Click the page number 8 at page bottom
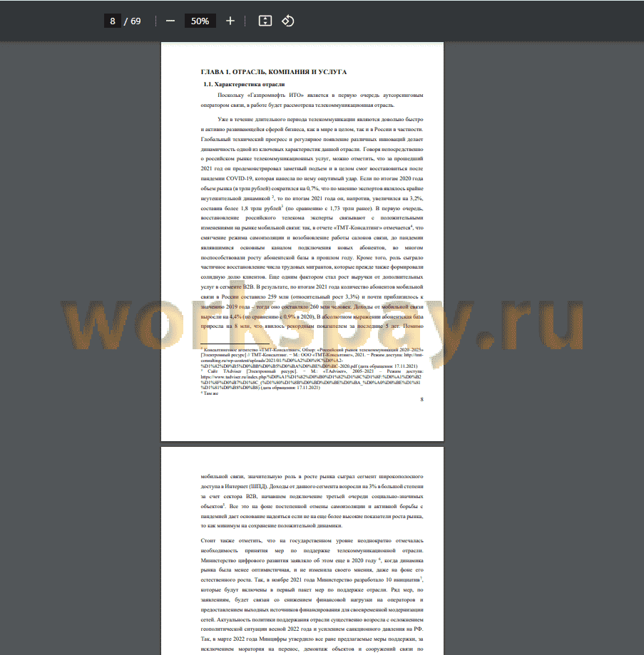Viewport: 644px width, 655px height. click(x=421, y=399)
